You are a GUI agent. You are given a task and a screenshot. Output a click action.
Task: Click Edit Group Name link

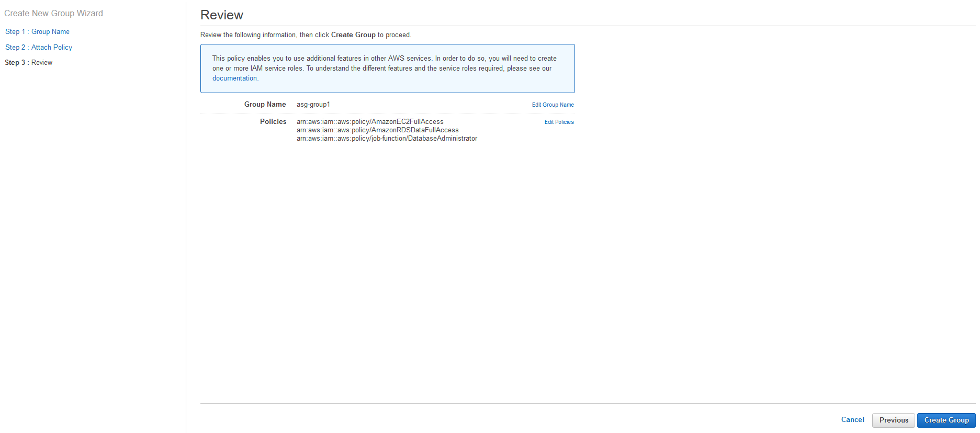click(553, 105)
